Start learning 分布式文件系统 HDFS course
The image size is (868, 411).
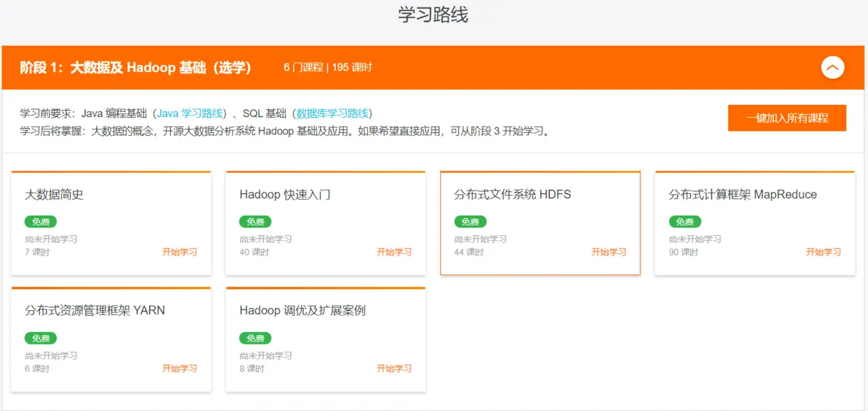coord(608,251)
